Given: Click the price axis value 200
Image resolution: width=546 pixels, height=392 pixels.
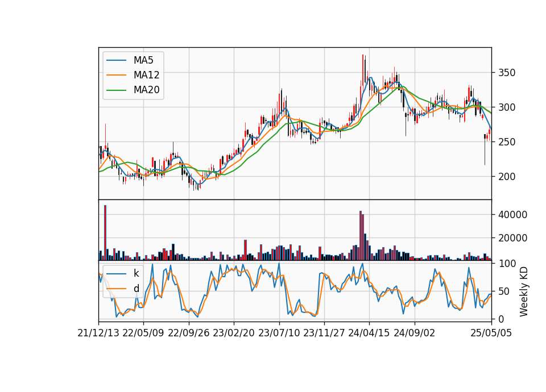Looking at the screenshot, I should tap(507, 177).
